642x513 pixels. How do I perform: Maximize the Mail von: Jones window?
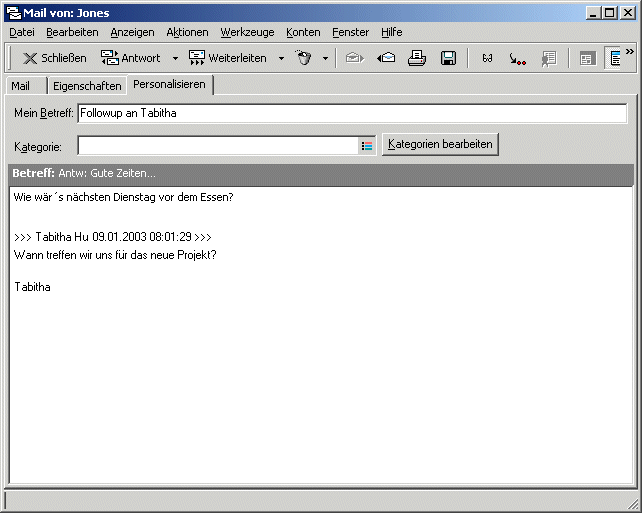click(x=610, y=13)
